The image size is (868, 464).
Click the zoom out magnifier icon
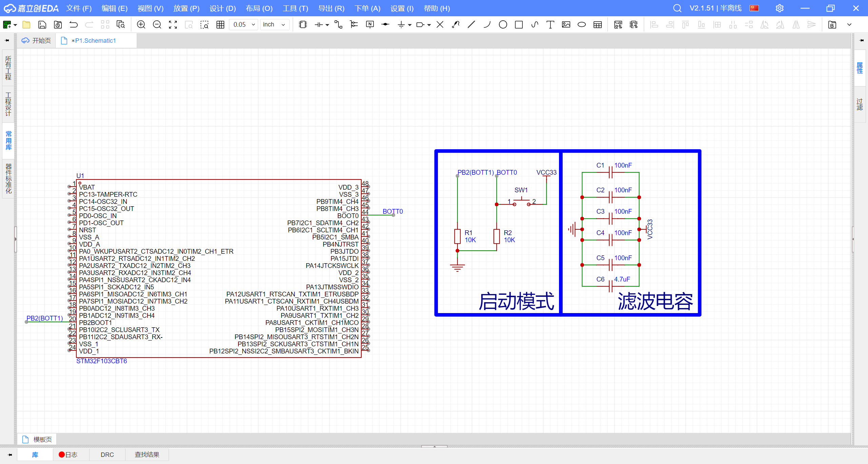[157, 24]
